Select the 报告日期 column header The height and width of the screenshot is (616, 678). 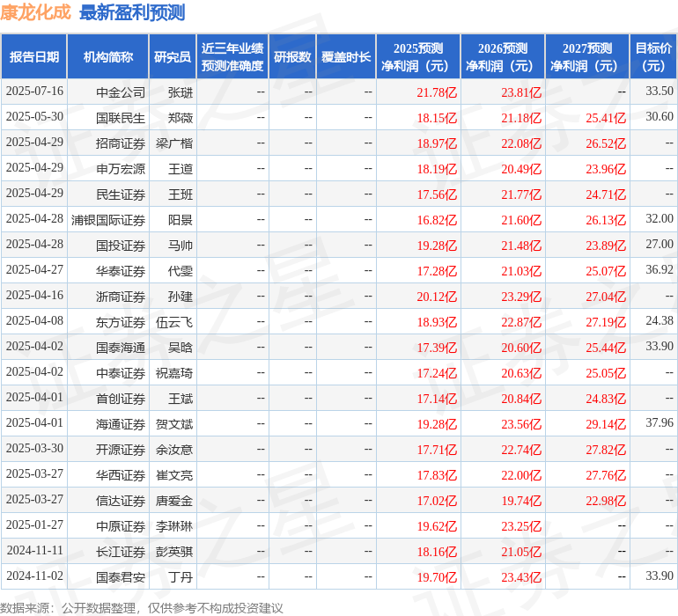click(x=34, y=56)
